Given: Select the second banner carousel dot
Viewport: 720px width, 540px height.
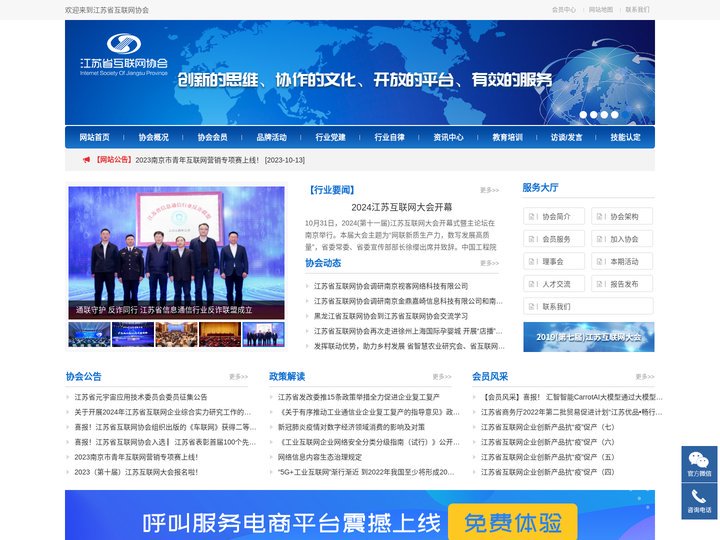Looking at the screenshot, I should (x=594, y=115).
